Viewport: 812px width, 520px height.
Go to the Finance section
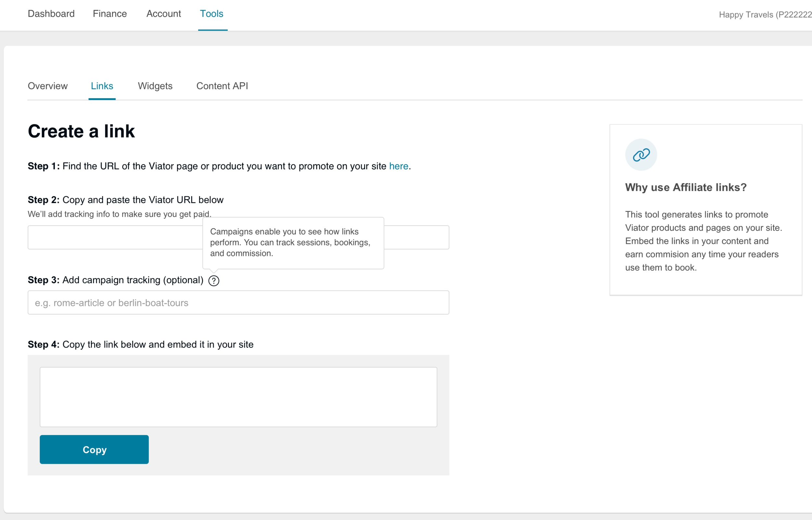click(x=110, y=14)
